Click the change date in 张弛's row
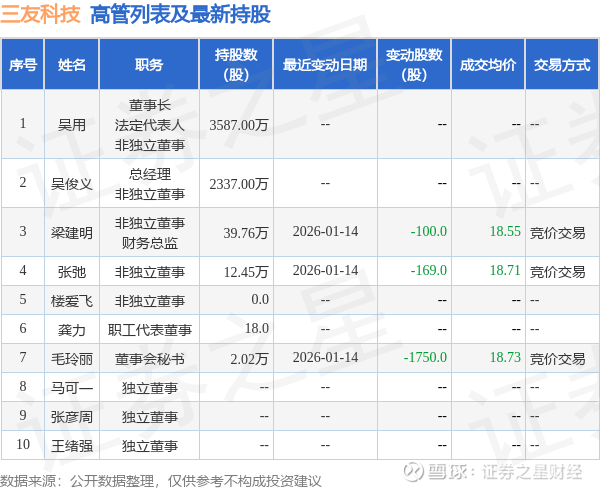The width and height of the screenshot is (600, 490). point(325,270)
